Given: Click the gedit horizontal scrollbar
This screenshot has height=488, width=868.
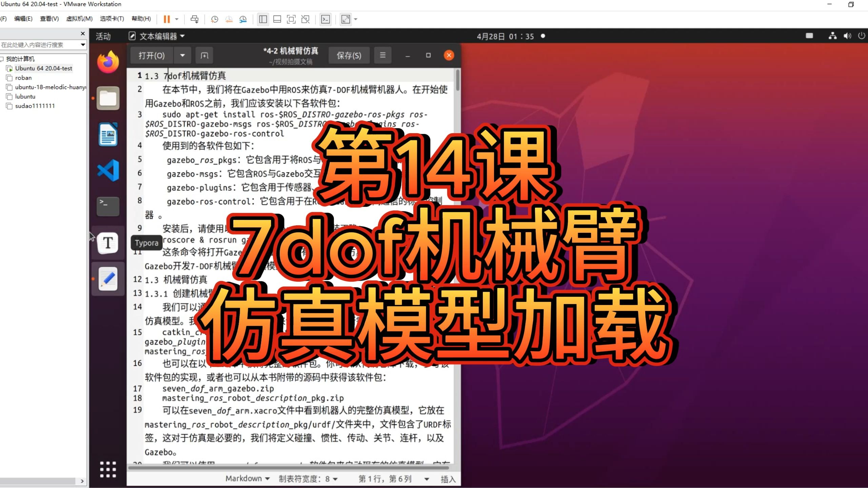Looking at the screenshot, I should click(289, 468).
